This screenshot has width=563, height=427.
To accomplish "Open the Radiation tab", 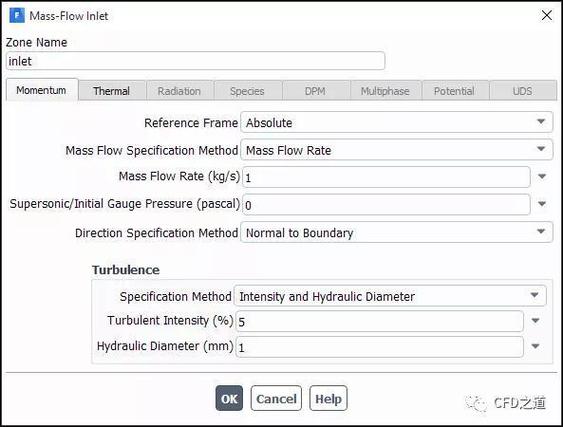I will pyautogui.click(x=179, y=90).
